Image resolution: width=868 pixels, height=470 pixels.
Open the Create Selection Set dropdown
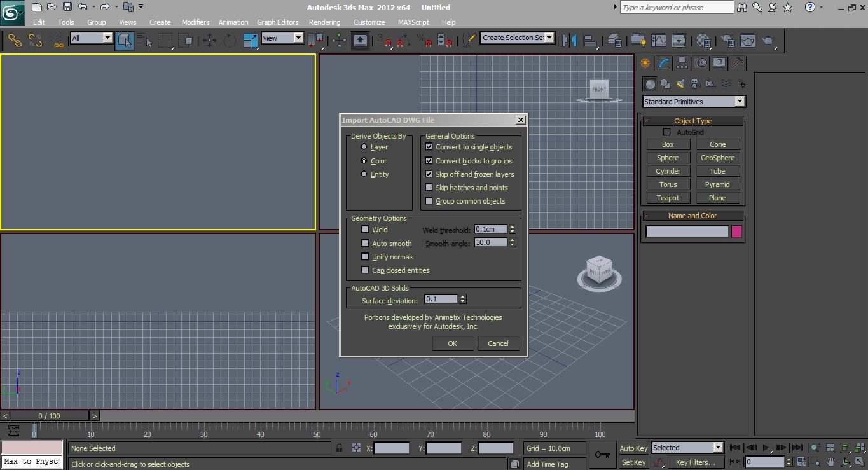coord(518,38)
